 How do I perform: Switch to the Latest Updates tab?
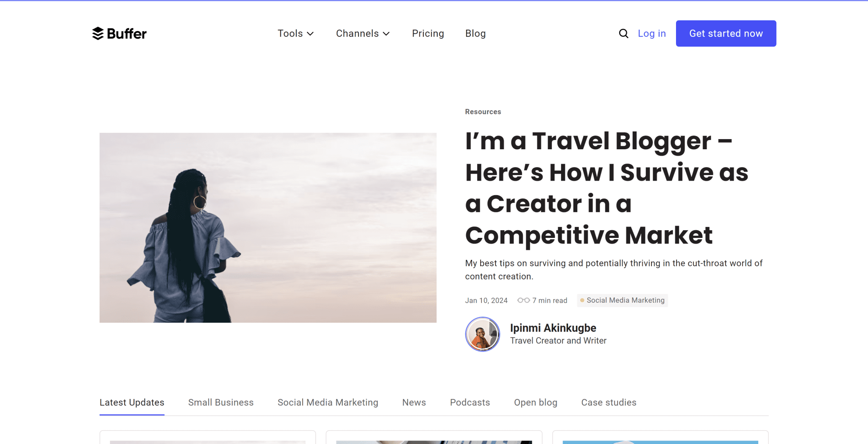point(132,402)
